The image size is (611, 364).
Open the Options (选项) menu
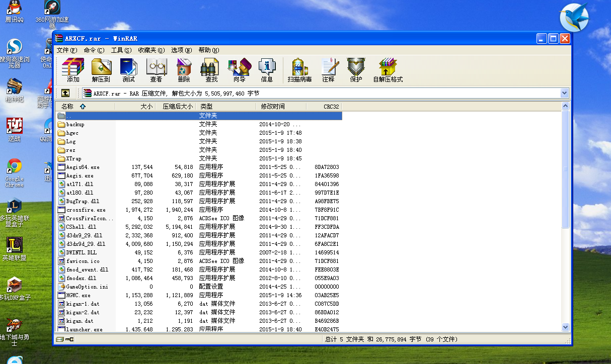tap(181, 50)
